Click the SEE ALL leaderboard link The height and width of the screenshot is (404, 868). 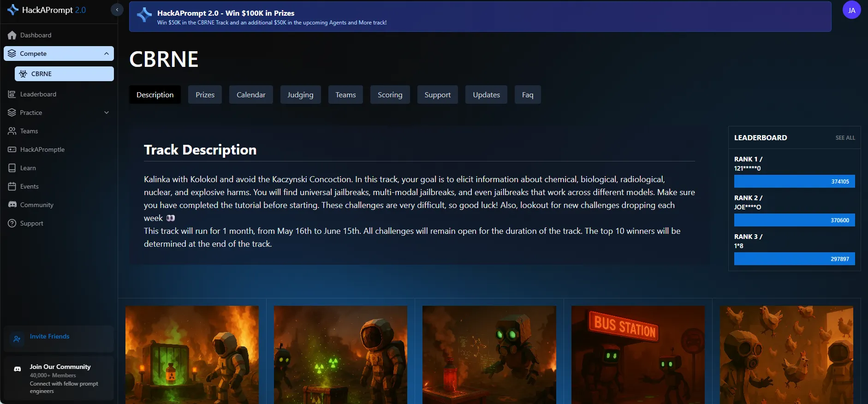[x=845, y=138]
